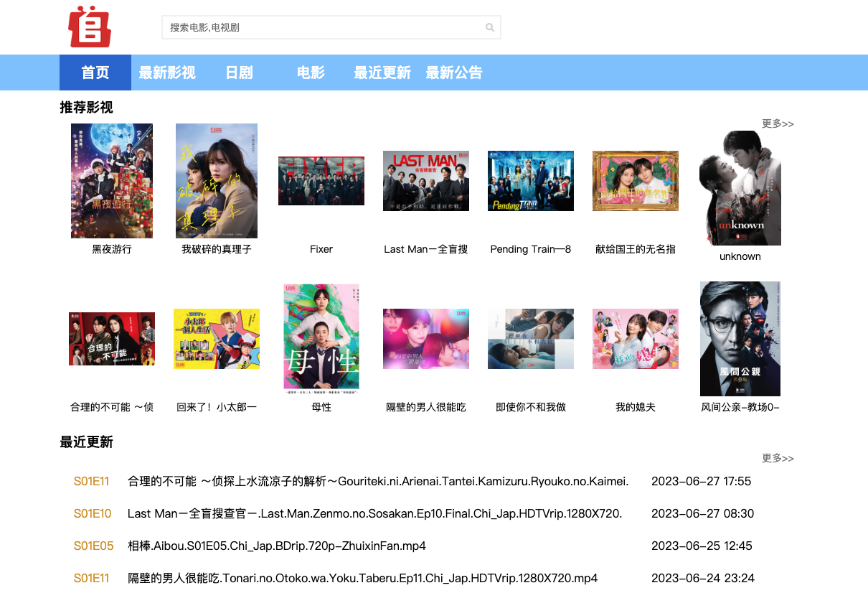Viewport: 868px width, 593px height.
Task: Open the Tonari.no.Otoko.wa.Yoku.Taberu.Ep11 update link
Action: pyautogui.click(x=363, y=578)
